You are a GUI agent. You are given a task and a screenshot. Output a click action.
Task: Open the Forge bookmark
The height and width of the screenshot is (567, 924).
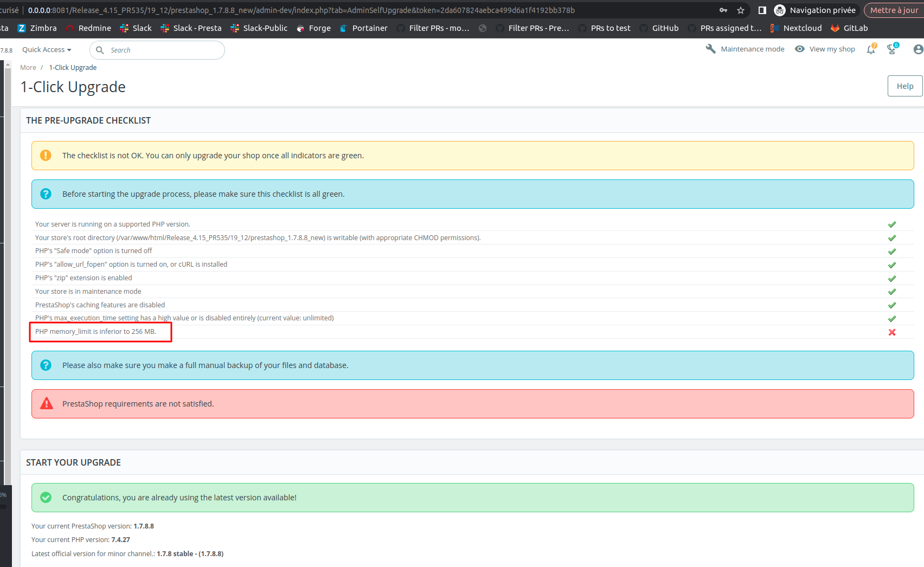click(313, 28)
